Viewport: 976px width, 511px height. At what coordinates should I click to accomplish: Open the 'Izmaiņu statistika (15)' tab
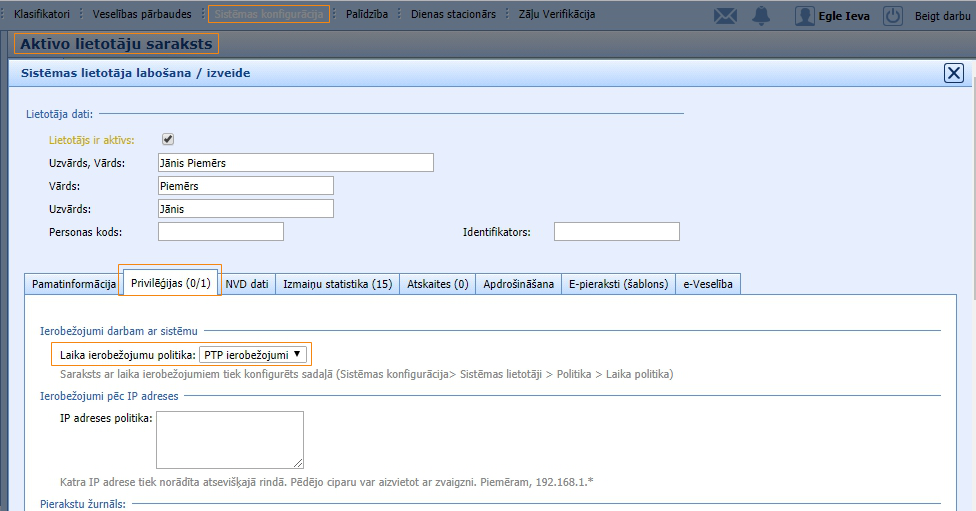[x=337, y=284]
